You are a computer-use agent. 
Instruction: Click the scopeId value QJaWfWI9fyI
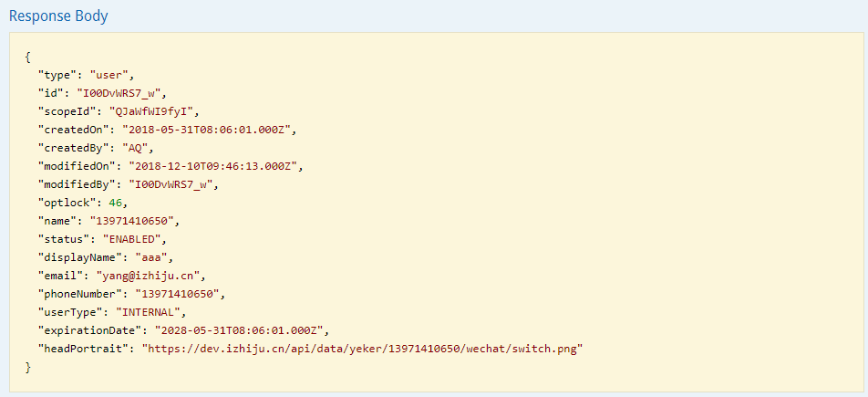coord(154,111)
